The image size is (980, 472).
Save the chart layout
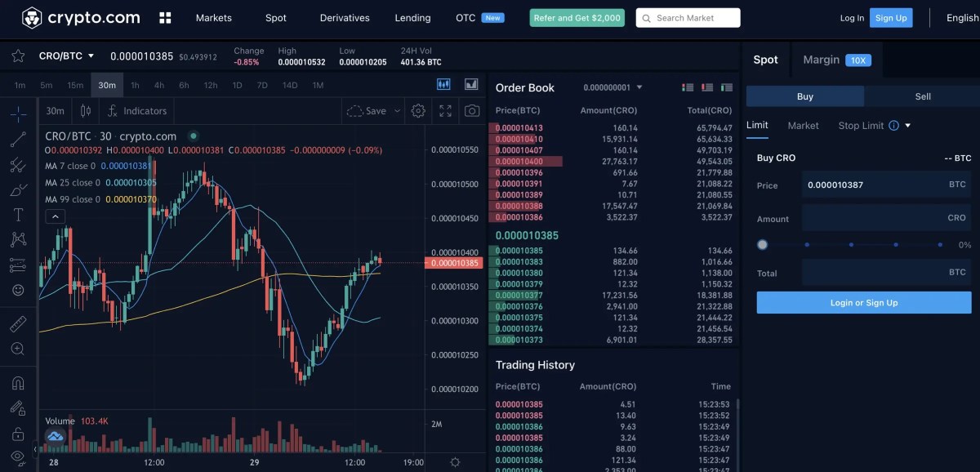(x=367, y=111)
